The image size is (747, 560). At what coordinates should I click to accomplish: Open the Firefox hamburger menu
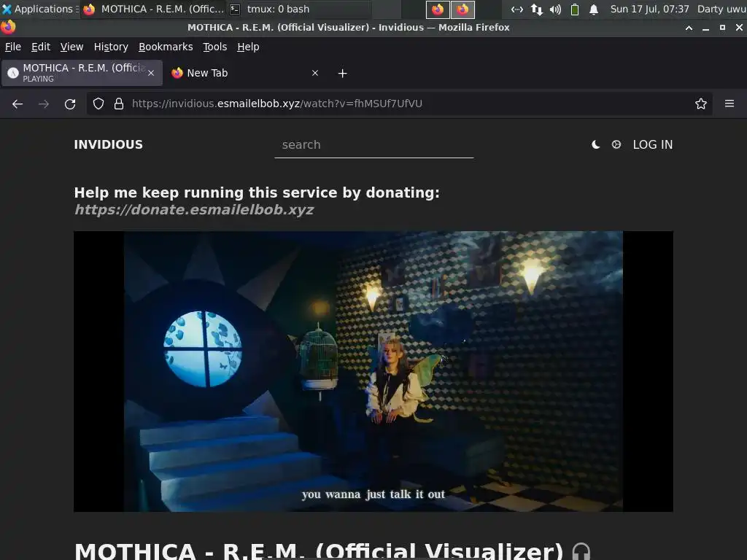pos(729,104)
